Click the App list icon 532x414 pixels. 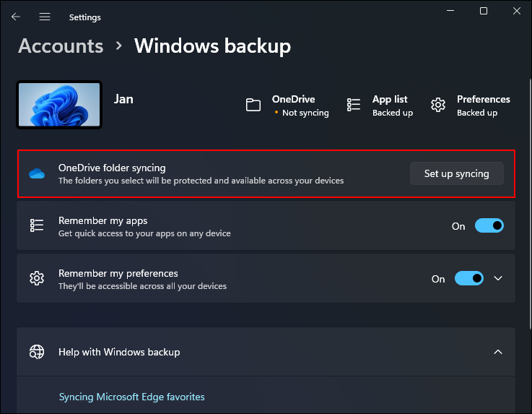(x=354, y=105)
